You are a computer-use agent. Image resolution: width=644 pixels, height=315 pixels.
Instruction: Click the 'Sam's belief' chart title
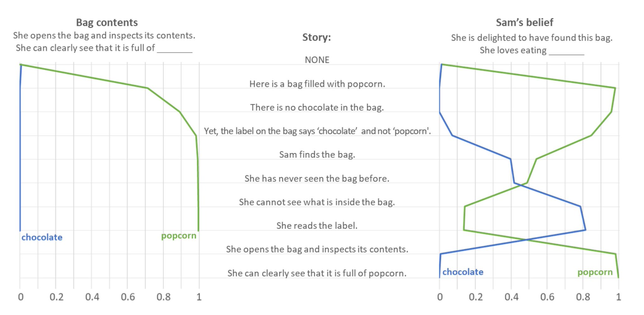pyautogui.click(x=525, y=23)
